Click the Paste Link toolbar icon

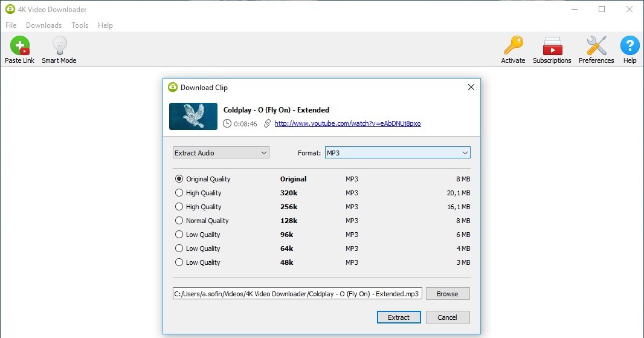click(20, 45)
